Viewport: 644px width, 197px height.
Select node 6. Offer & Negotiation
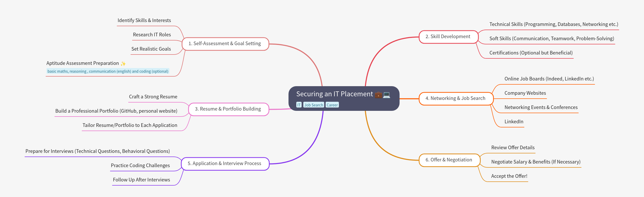click(x=449, y=160)
